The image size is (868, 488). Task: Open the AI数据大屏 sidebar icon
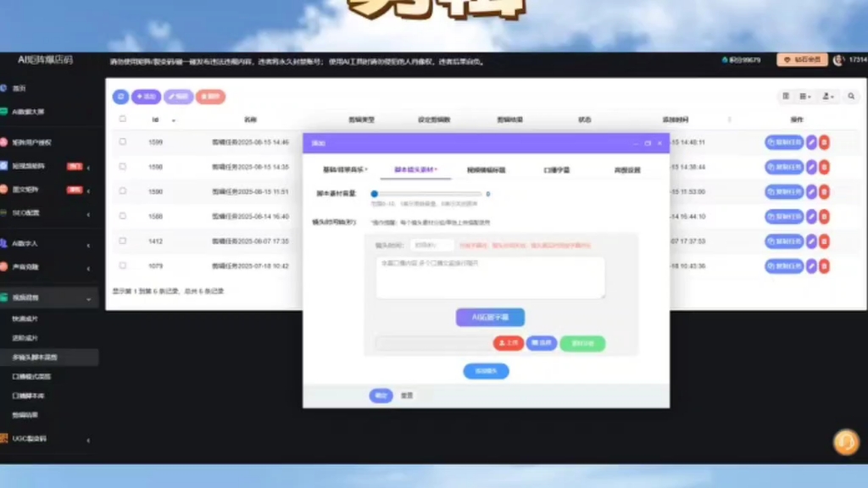point(4,111)
